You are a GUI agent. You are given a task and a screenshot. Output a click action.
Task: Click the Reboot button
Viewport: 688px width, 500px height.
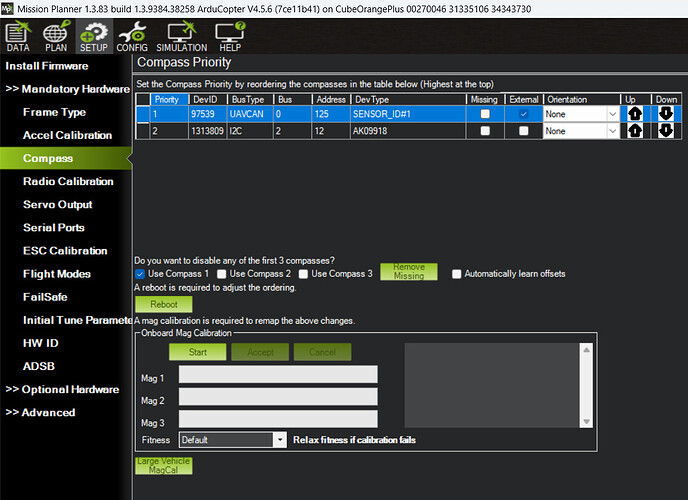click(x=164, y=304)
